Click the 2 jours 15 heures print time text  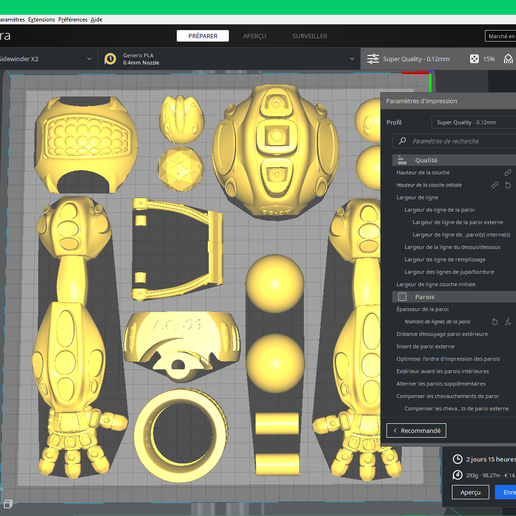[491, 459]
